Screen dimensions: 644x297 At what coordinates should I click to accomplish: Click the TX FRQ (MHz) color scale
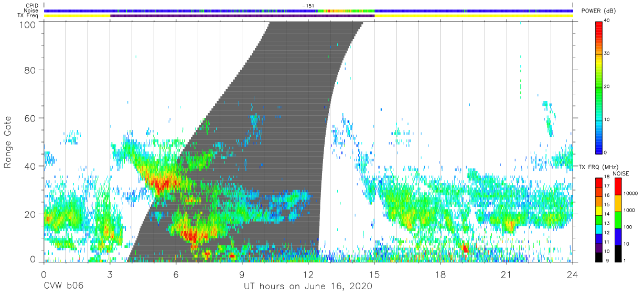[599, 219]
